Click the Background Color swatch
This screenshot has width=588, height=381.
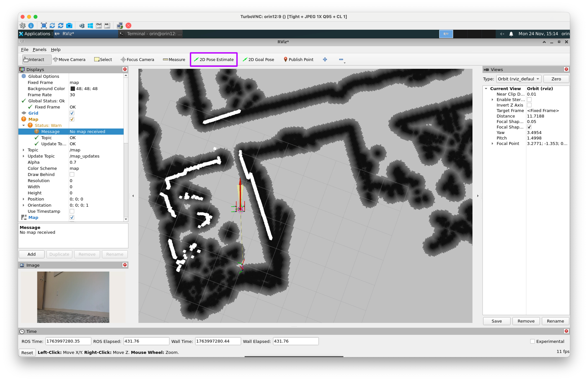click(73, 88)
